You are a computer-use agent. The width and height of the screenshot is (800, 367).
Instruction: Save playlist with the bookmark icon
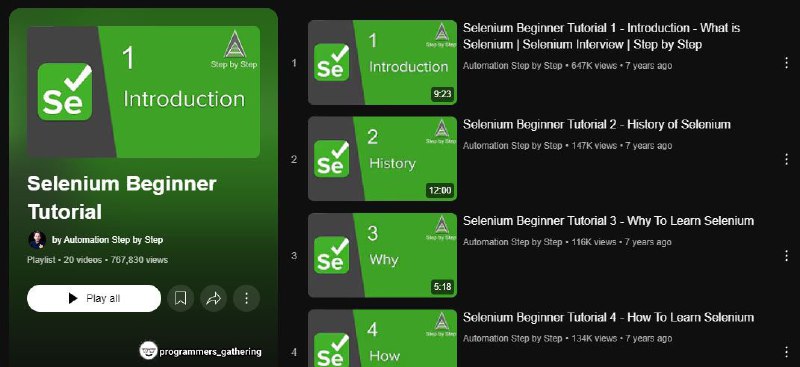tap(181, 298)
